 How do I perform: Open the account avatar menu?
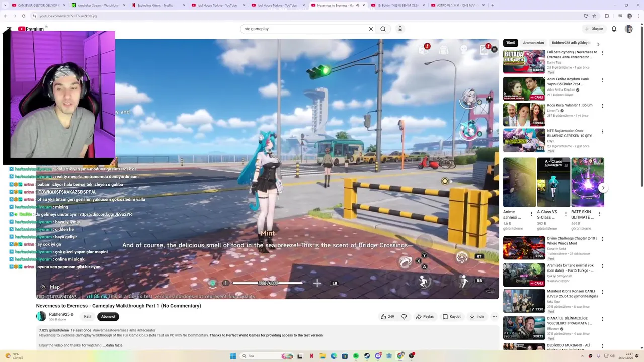[629, 29]
